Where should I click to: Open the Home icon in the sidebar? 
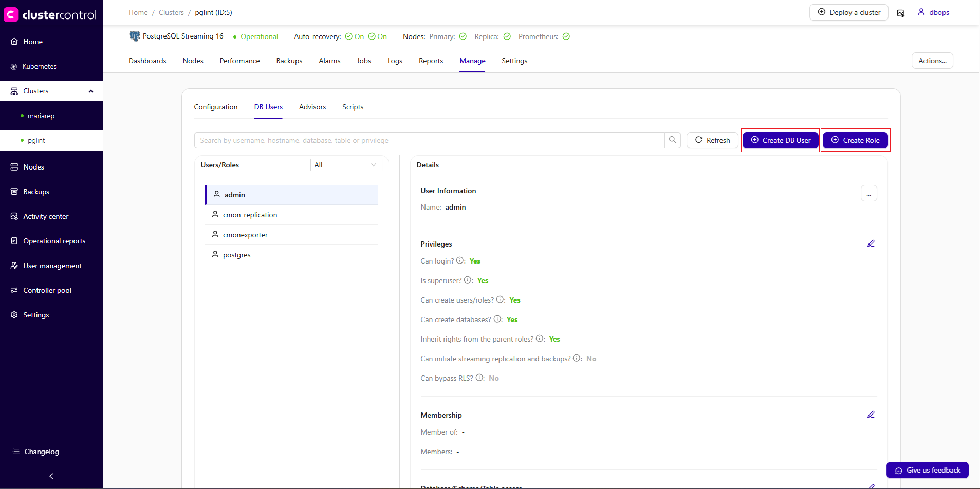coord(14,42)
